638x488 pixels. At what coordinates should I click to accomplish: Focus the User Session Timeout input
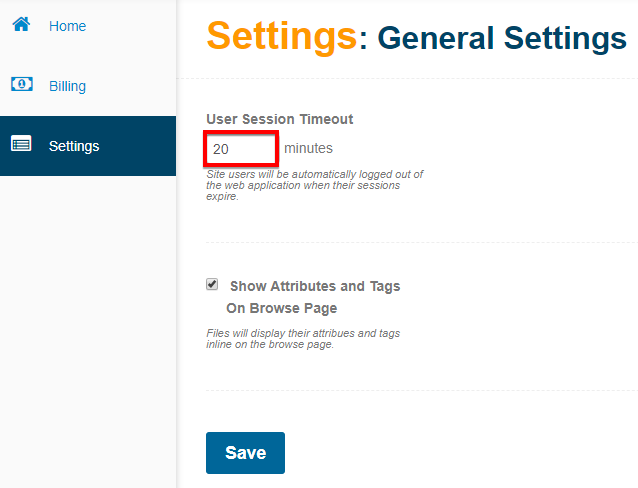pyautogui.click(x=241, y=149)
